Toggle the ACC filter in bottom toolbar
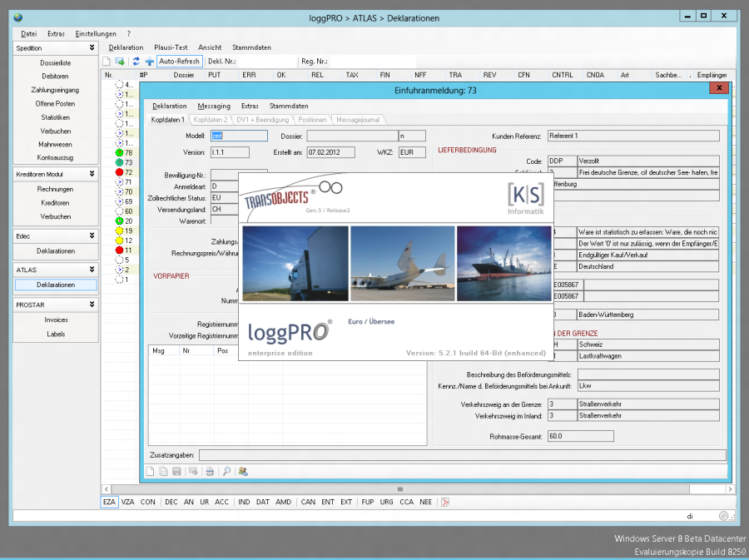 [x=221, y=502]
